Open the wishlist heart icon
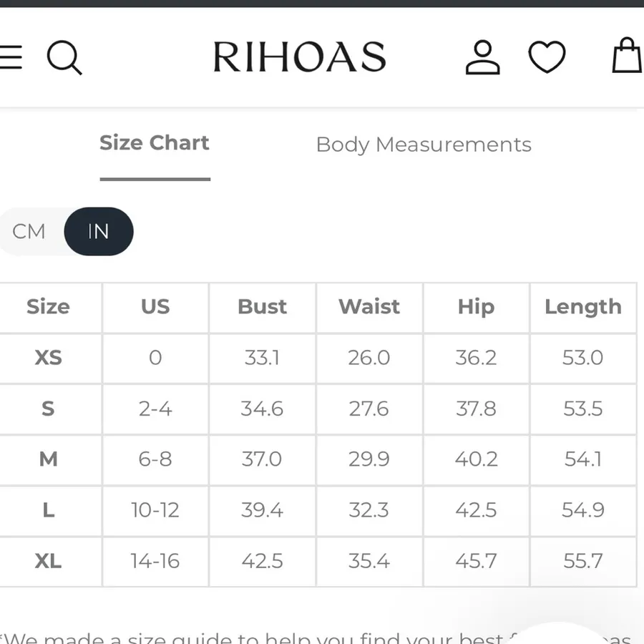The image size is (644, 644). click(547, 57)
